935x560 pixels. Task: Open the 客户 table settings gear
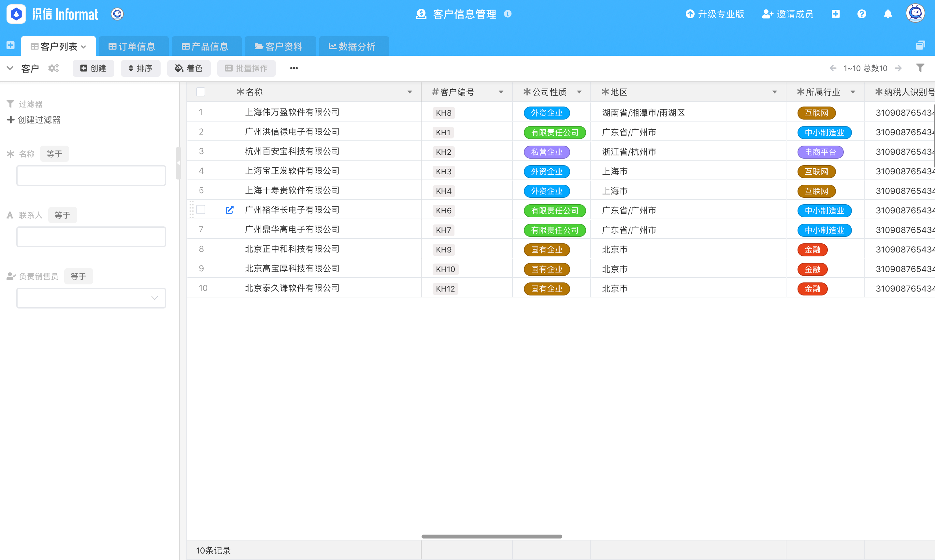(x=53, y=68)
